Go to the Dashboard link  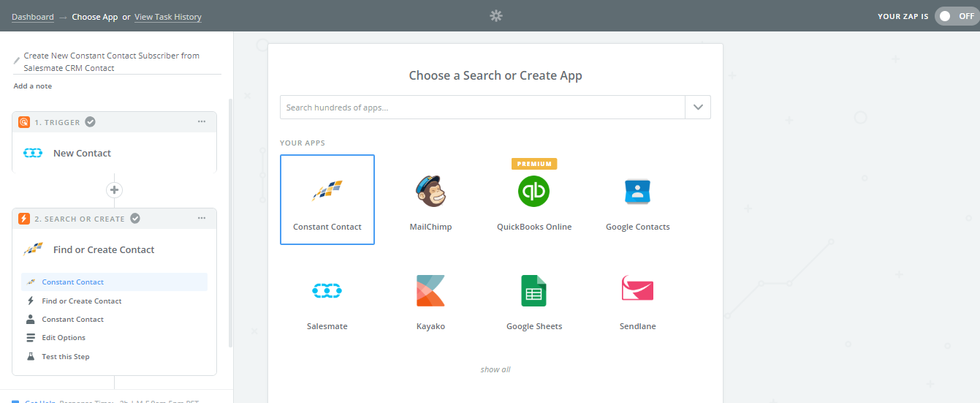point(33,17)
